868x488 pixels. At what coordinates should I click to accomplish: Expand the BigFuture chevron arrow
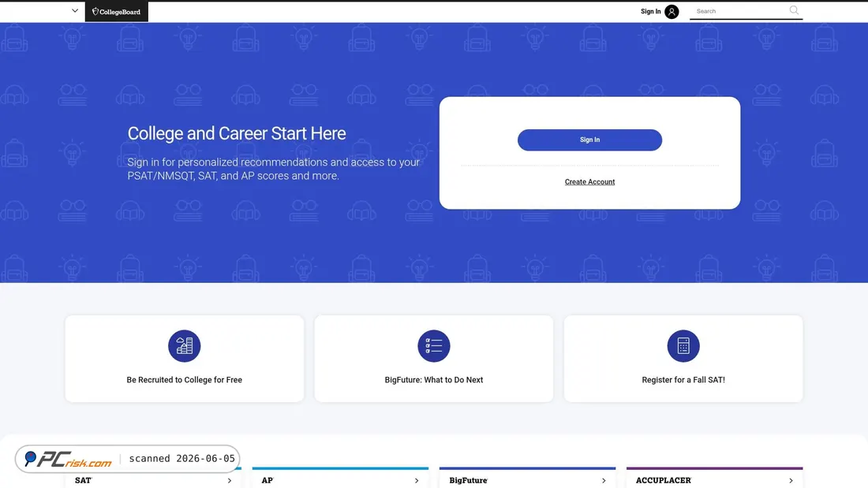pyautogui.click(x=604, y=481)
